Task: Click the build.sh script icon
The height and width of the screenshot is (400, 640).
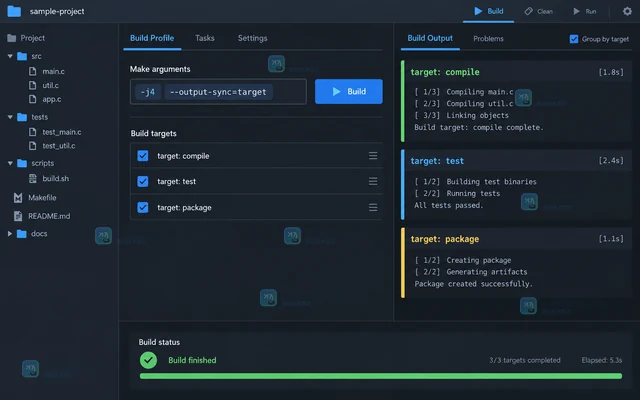Action: pos(32,178)
